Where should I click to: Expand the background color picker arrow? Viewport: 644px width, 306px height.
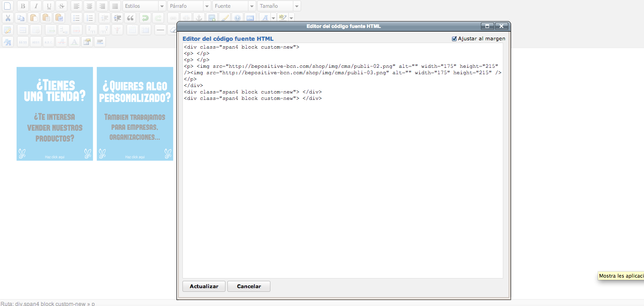click(292, 18)
